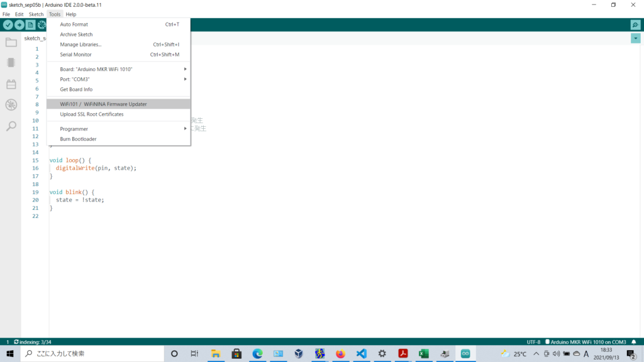The width and height of the screenshot is (644, 362).
Task: Click the indexing sync icon in status bar
Action: tap(16, 342)
